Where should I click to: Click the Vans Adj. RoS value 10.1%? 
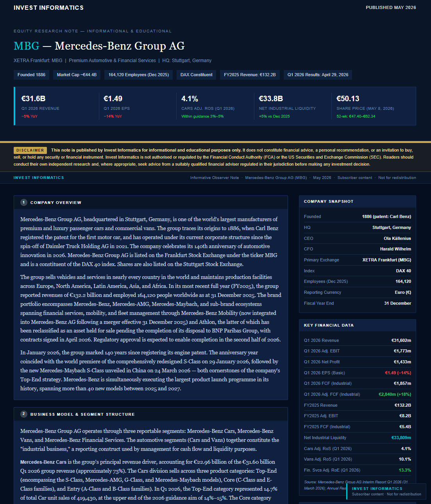pos(405,459)
